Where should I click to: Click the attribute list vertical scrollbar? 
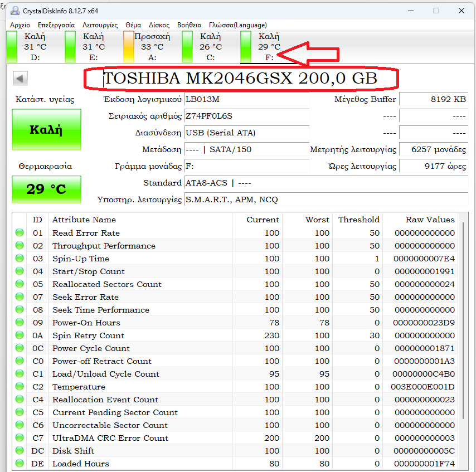(x=463, y=320)
